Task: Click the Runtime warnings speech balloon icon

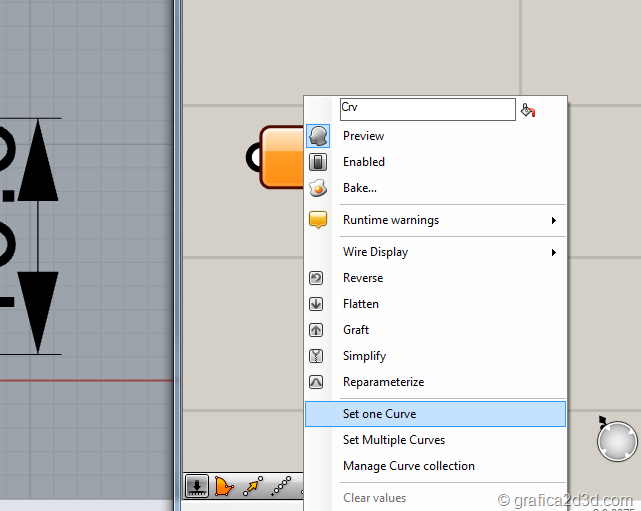Action: point(318,220)
